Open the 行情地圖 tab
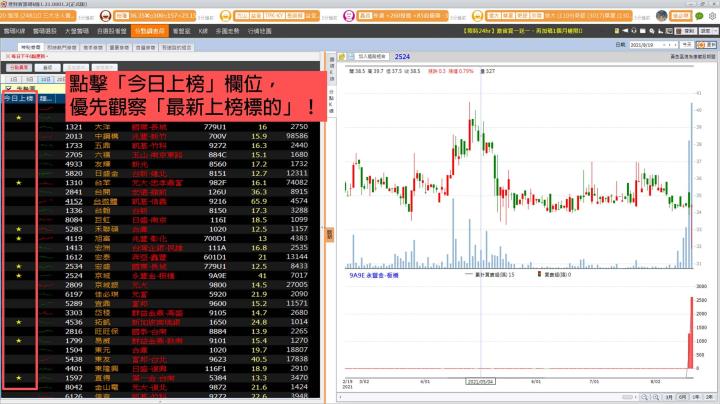 coord(259,31)
